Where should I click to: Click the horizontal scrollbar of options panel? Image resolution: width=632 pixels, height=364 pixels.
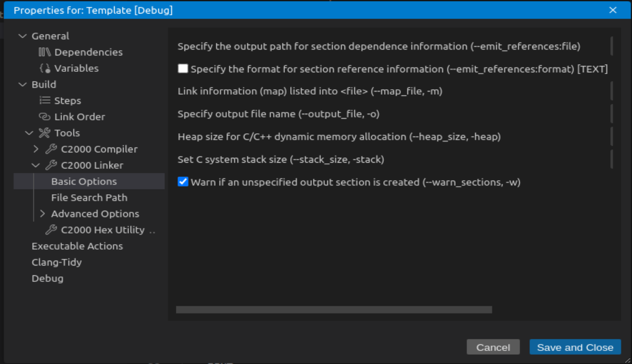point(334,310)
